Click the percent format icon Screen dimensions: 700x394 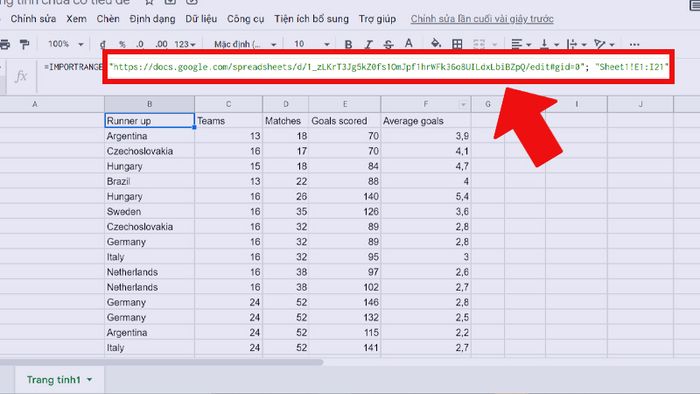click(122, 44)
